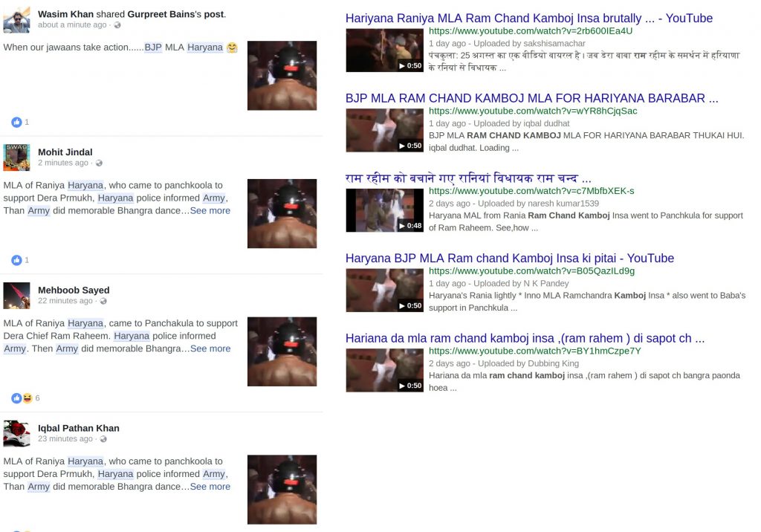Open Mohit Jindal's profile avatar
The width and height of the screenshot is (761, 532).
pos(16,158)
